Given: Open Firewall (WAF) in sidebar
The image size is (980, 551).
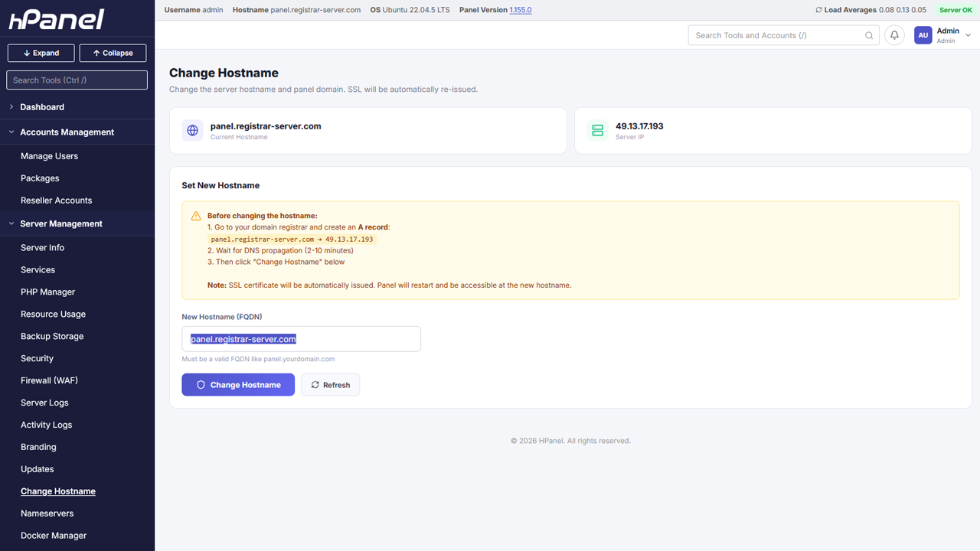Looking at the screenshot, I should tap(49, 380).
